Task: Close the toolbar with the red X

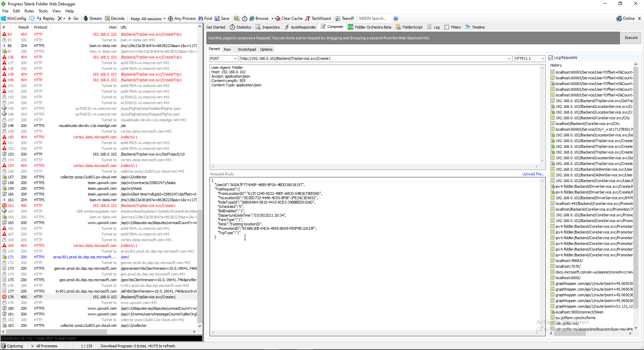Action: 640,18
